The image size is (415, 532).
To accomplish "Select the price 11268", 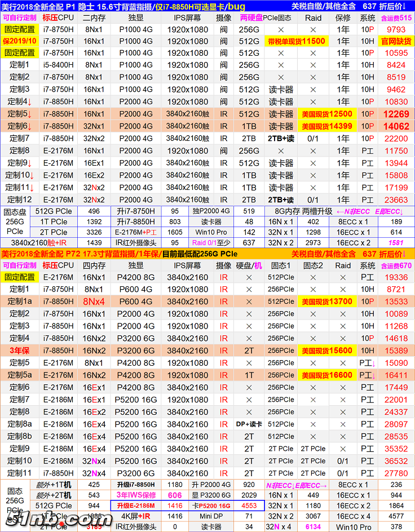I will tap(396, 326).
